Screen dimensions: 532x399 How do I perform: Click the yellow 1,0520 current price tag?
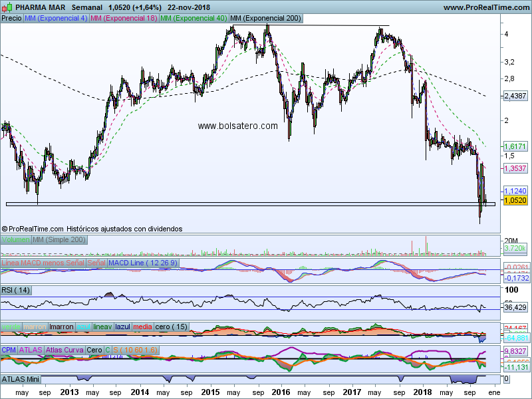pos(515,200)
